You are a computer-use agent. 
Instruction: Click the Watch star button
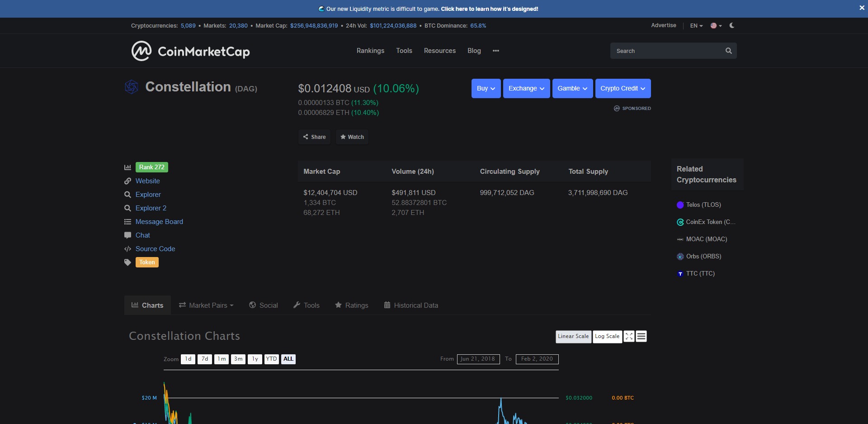(352, 137)
